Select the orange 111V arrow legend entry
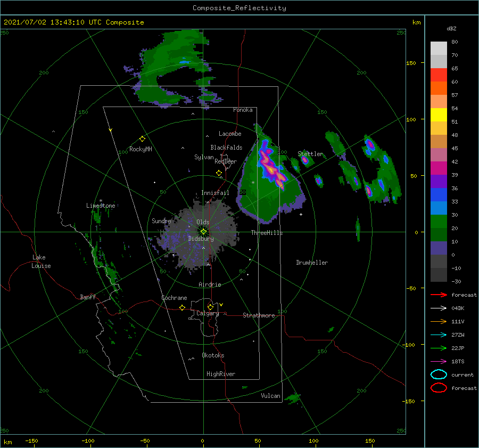Image resolution: width=479 pixels, height=448 pixels. [x=439, y=321]
